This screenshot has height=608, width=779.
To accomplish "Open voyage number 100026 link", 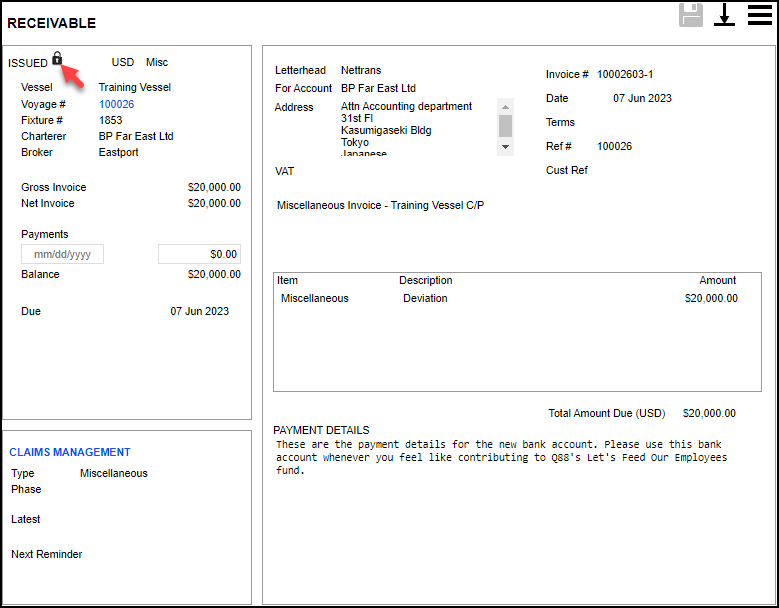I will (116, 104).
